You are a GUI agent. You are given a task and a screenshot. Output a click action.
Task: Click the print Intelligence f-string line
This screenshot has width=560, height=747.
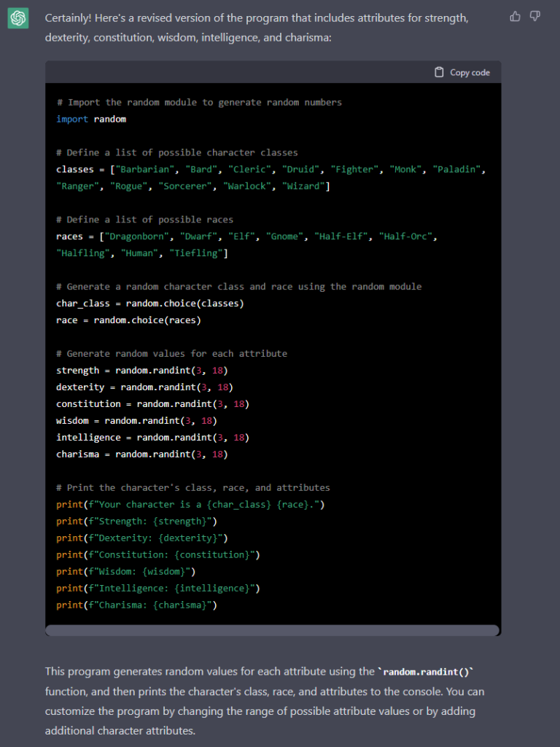(158, 589)
